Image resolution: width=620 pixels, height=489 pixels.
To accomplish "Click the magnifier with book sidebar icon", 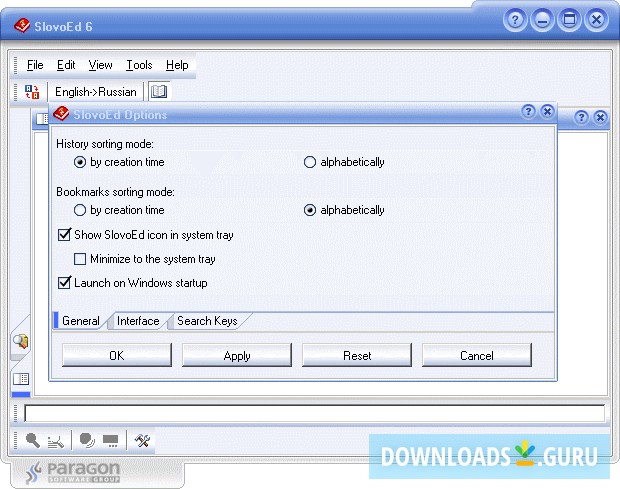I will coord(21,342).
